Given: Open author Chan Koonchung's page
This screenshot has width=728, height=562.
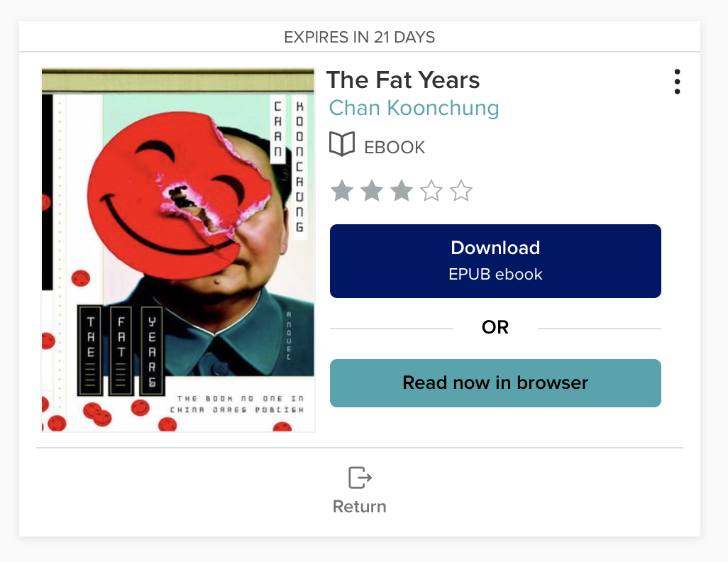Looking at the screenshot, I should (x=414, y=108).
